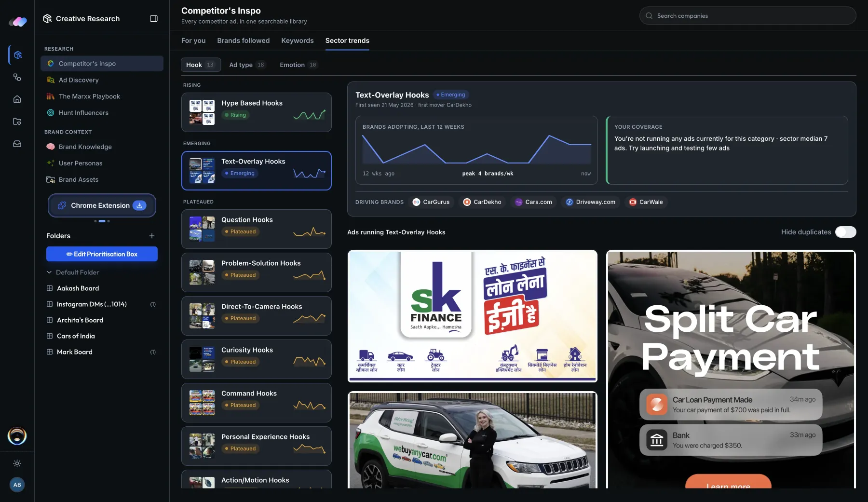868x502 pixels.
Task: Click the CarGurus brand logo icon
Action: (417, 202)
